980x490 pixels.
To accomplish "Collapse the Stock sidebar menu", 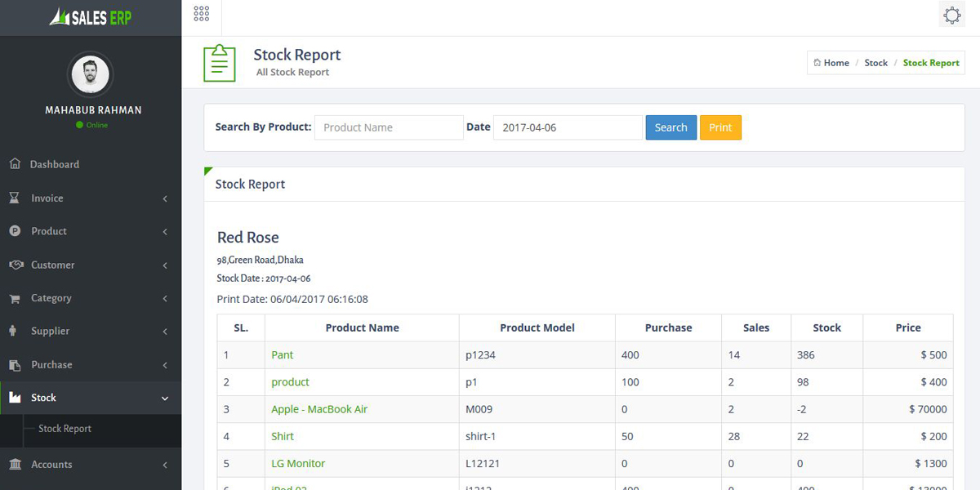I will 90,398.
